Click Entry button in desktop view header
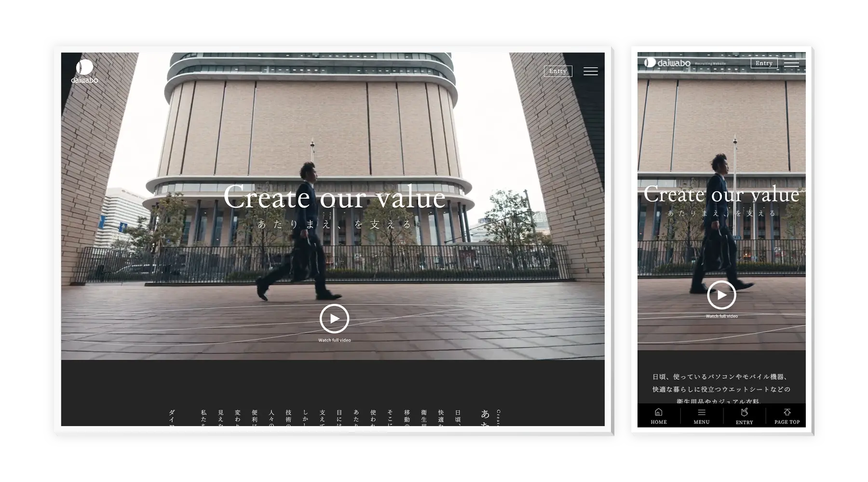The width and height of the screenshot is (868, 482). pos(558,71)
